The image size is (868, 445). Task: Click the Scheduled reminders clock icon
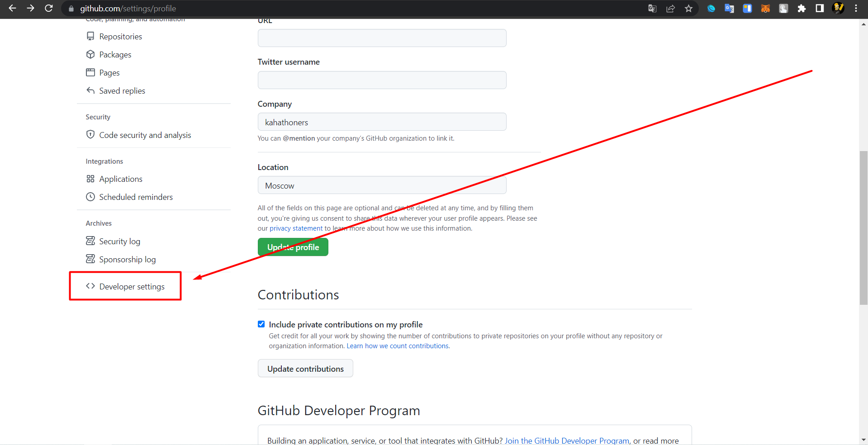[x=90, y=197]
